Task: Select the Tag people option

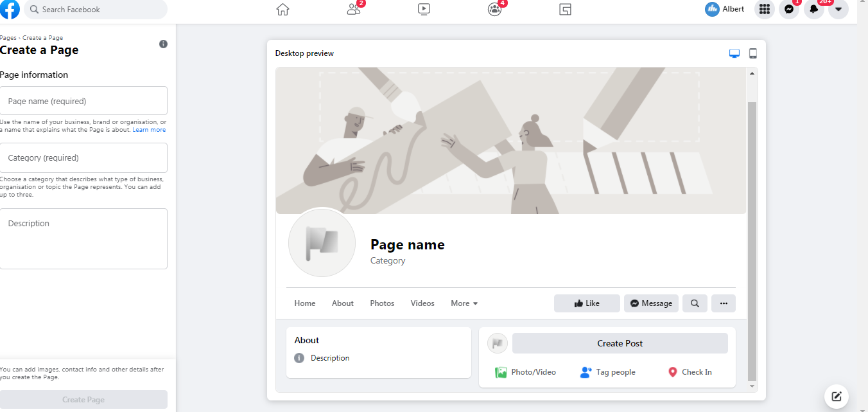Action: click(607, 372)
